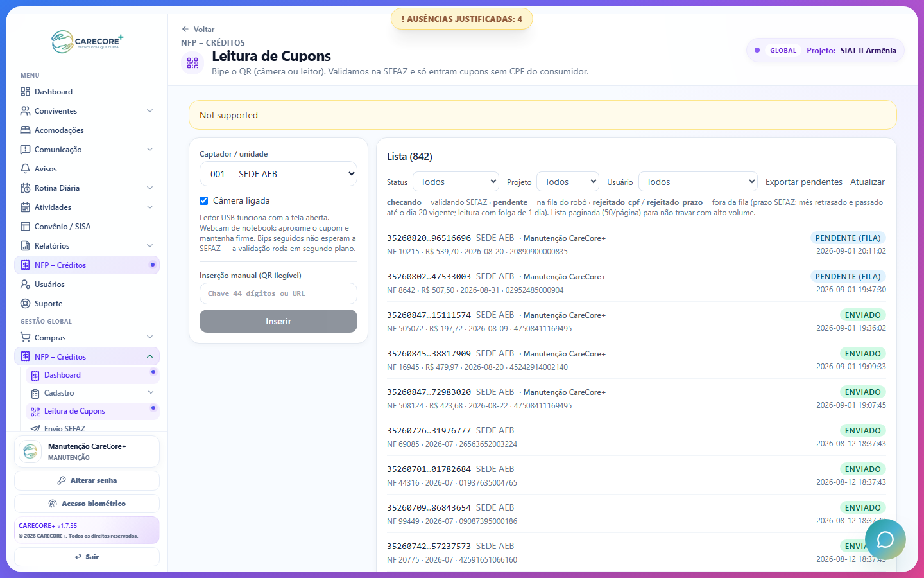Click the Compras shopping cart icon
The width and height of the screenshot is (924, 578).
[x=25, y=337]
